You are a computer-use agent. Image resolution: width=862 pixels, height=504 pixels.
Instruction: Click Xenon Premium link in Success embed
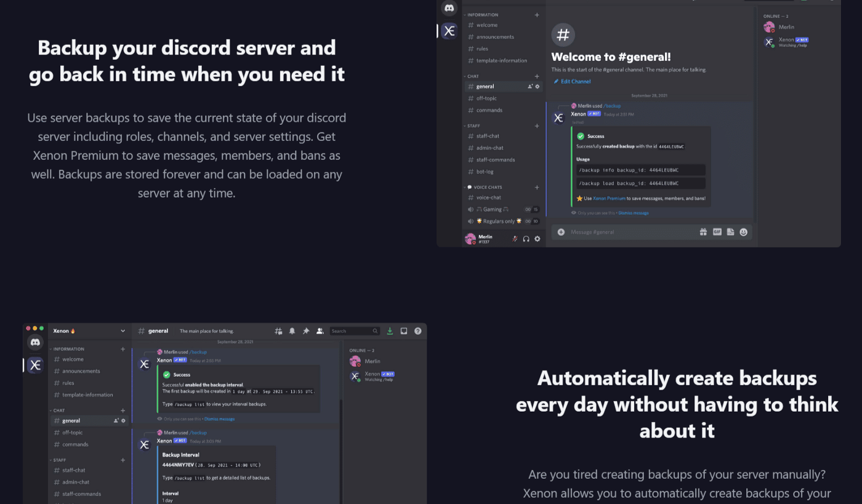pos(609,199)
